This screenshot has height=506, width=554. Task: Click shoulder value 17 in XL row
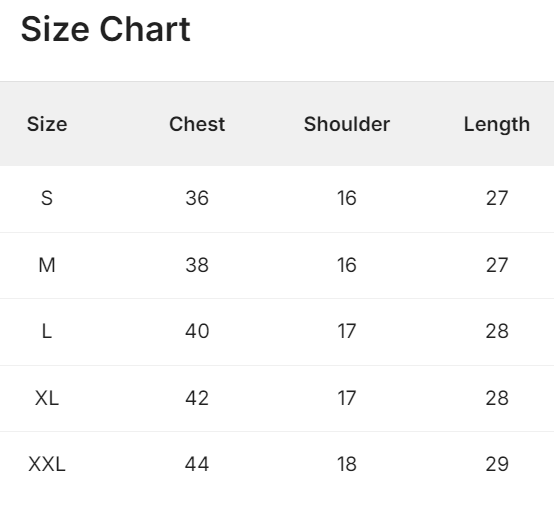[x=347, y=398]
